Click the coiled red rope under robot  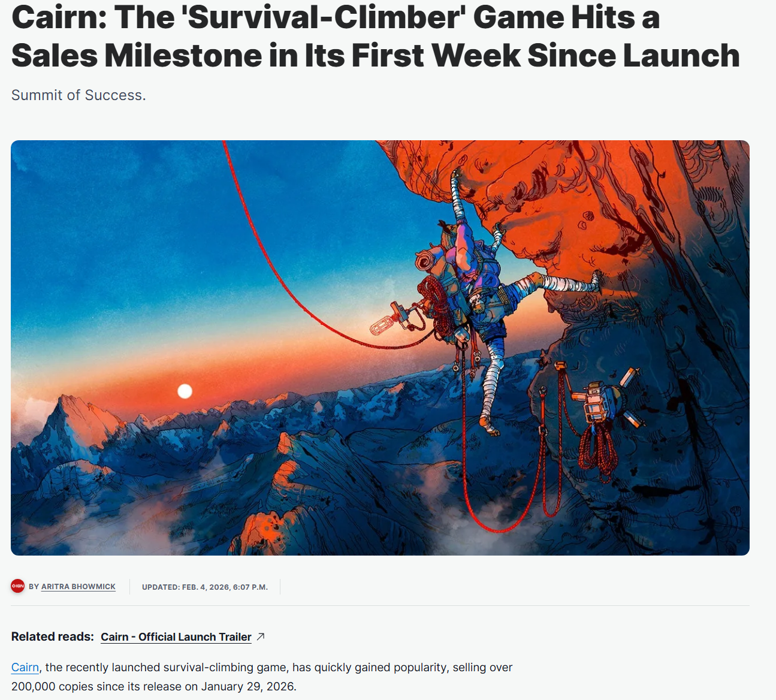click(x=597, y=451)
